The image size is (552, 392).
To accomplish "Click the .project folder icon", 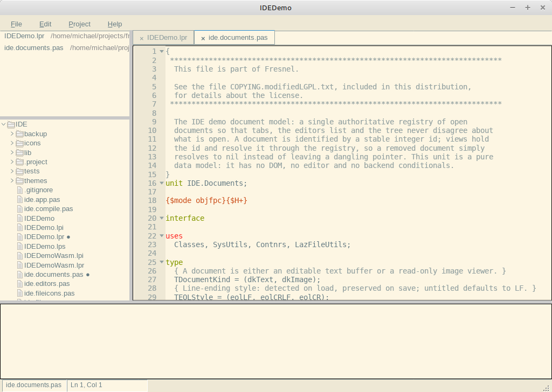I will pyautogui.click(x=20, y=162).
